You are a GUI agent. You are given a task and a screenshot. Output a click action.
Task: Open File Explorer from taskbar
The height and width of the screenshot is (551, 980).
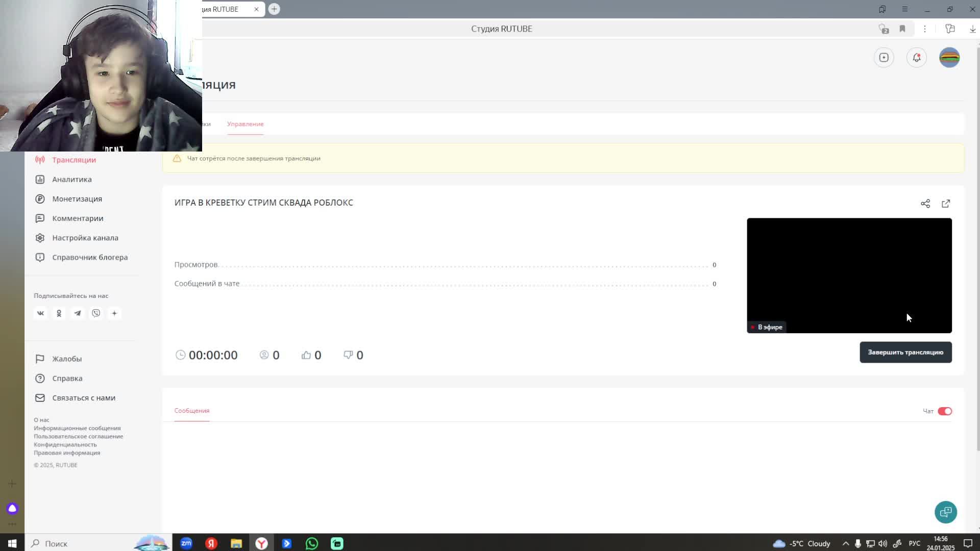[236, 543]
